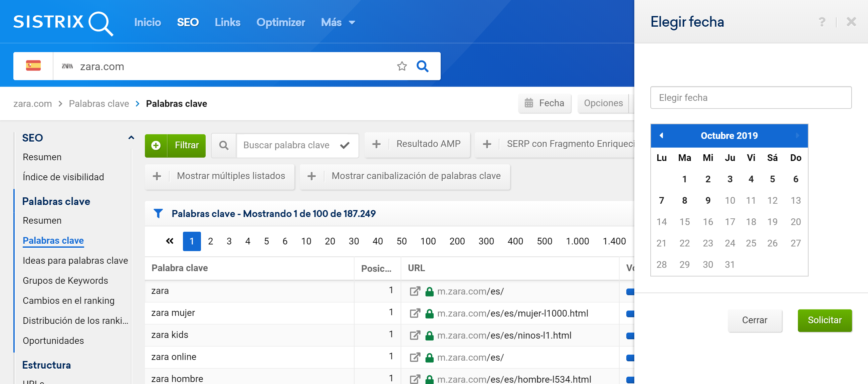The image size is (868, 384).
Task: Click the plus icon for Mostrar canibalización
Action: click(x=312, y=176)
